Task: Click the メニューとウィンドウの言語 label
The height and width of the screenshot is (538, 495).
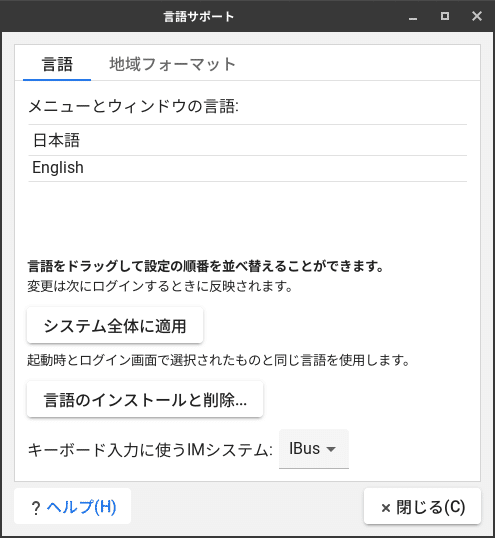Action: (x=133, y=106)
